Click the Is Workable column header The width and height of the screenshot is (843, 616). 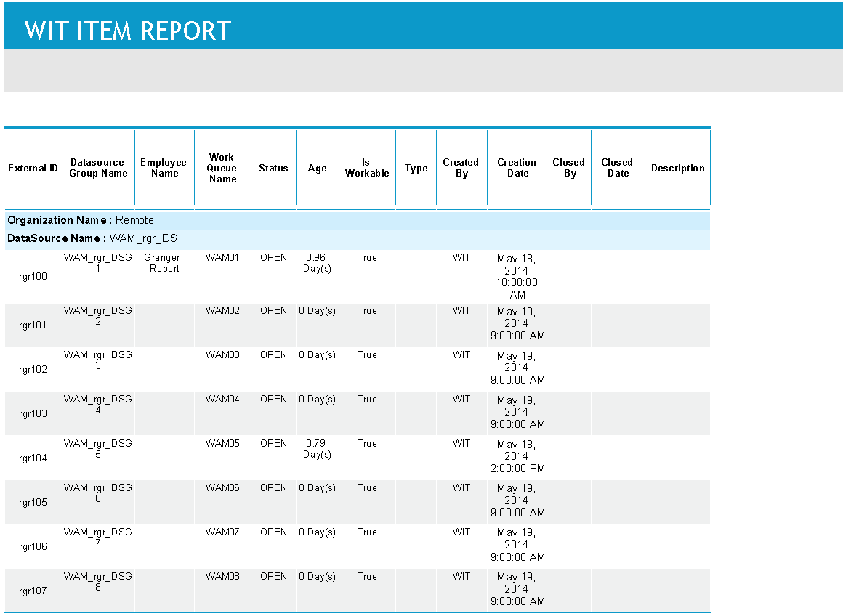tap(366, 169)
